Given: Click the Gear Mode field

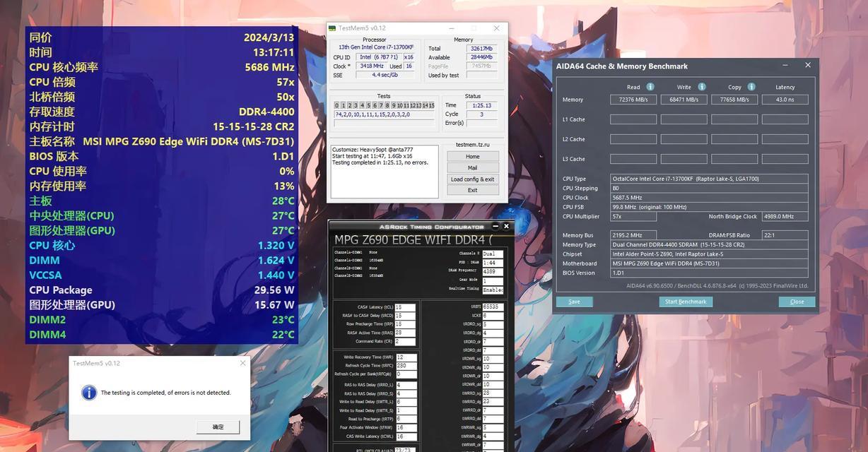Looking at the screenshot, I should [x=493, y=280].
